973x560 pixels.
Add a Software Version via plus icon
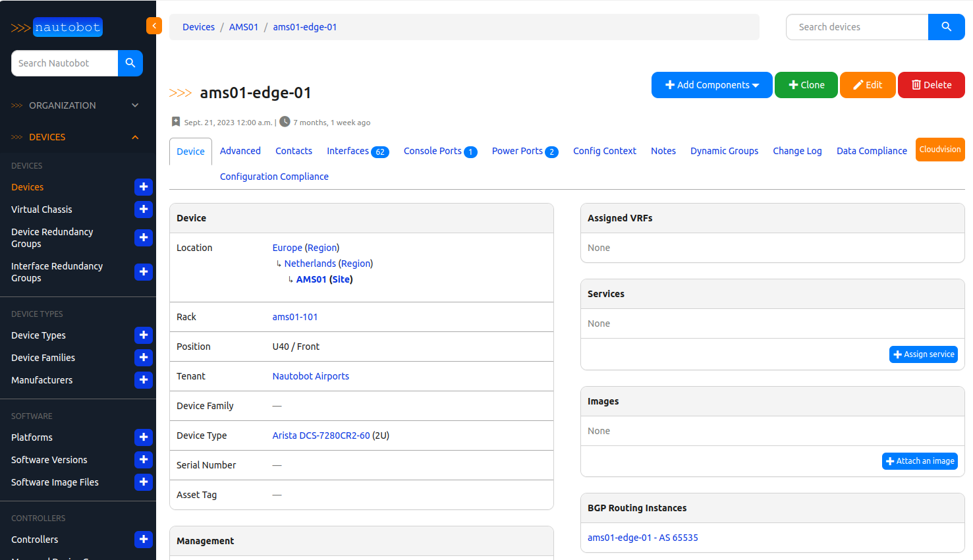pyautogui.click(x=143, y=460)
